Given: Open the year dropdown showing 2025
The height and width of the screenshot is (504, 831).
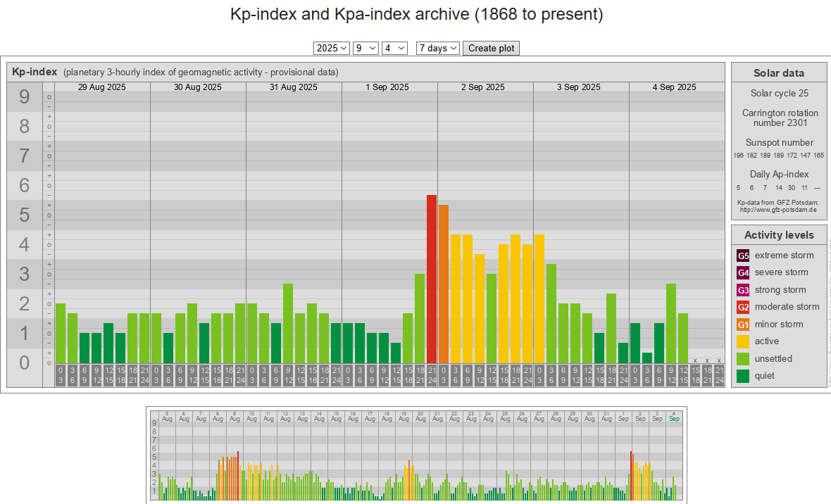Looking at the screenshot, I should pyautogui.click(x=332, y=48).
